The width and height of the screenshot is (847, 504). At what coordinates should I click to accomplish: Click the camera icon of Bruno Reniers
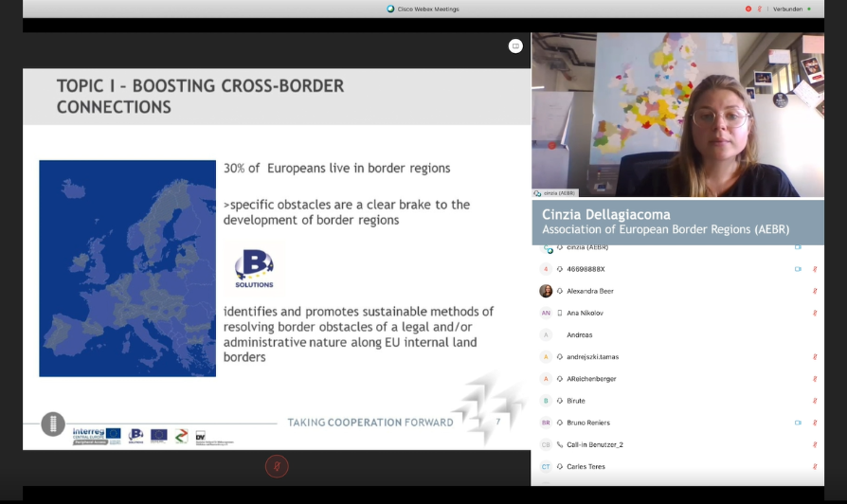pyautogui.click(x=798, y=423)
